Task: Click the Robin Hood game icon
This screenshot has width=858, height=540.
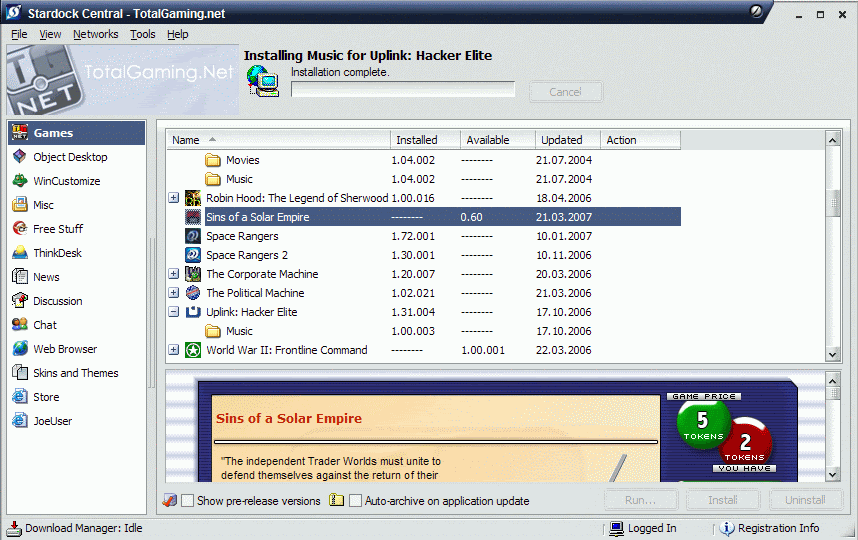Action: (x=193, y=198)
